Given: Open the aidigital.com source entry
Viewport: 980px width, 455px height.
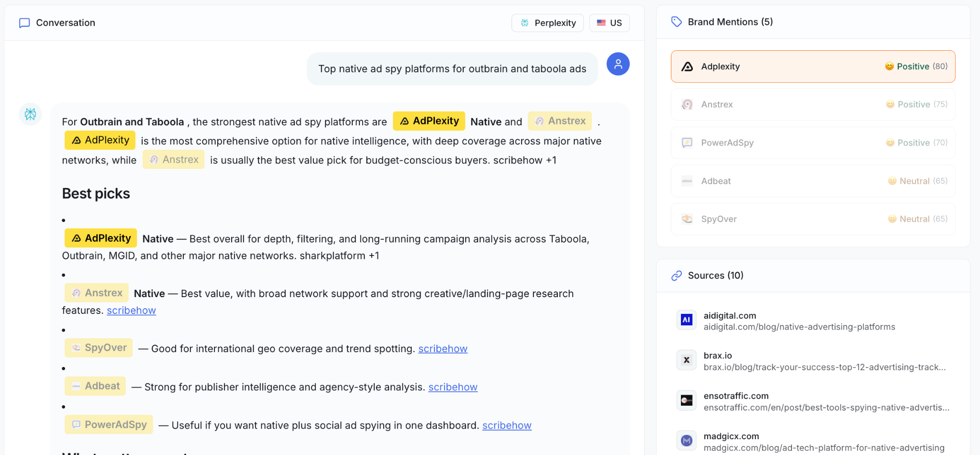Looking at the screenshot, I should click(x=813, y=321).
